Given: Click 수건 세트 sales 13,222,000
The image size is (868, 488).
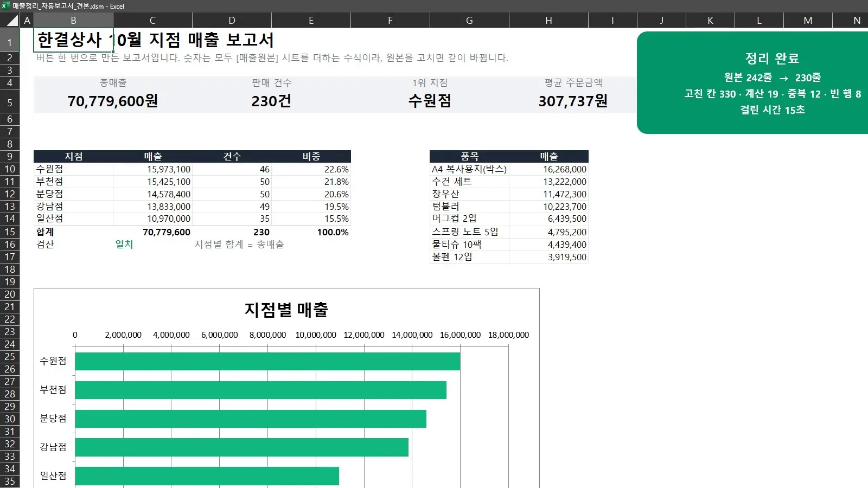Looking at the screenshot, I should [x=548, y=182].
